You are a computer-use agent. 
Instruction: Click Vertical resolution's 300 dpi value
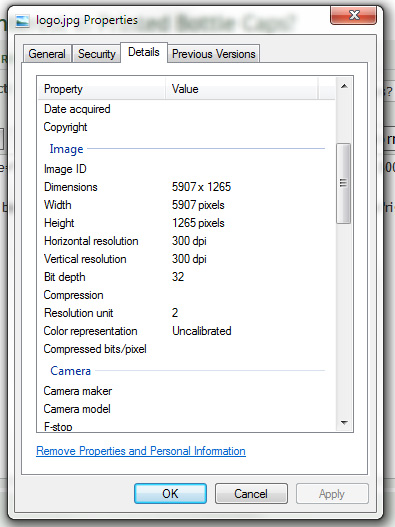tap(189, 259)
